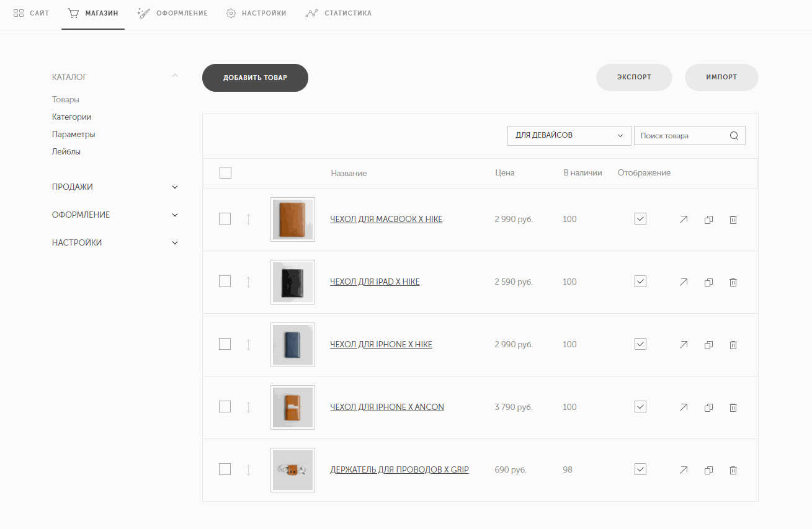Switch to the Магазин top tab
Viewport: 812px width, 529px height.
(x=93, y=13)
